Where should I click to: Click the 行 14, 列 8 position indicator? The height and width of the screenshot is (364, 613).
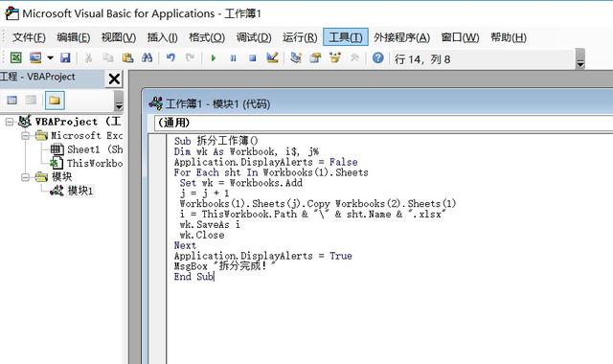click(x=422, y=59)
